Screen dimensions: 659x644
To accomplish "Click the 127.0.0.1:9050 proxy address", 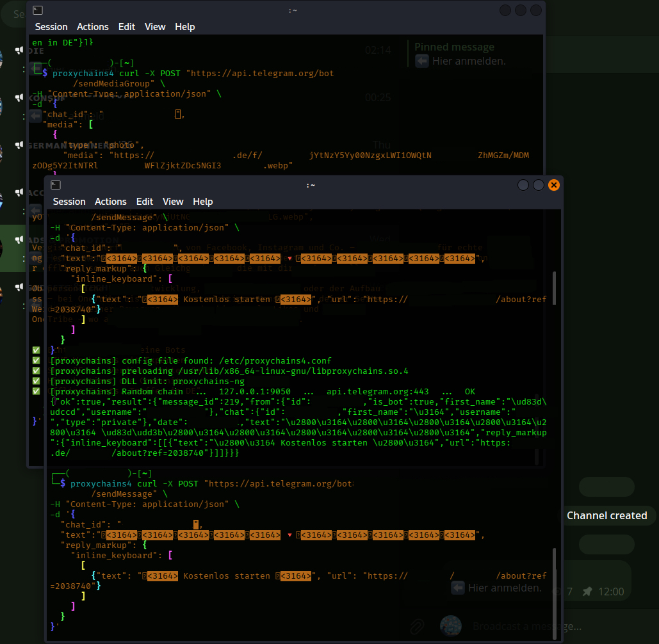I will pos(255,392).
